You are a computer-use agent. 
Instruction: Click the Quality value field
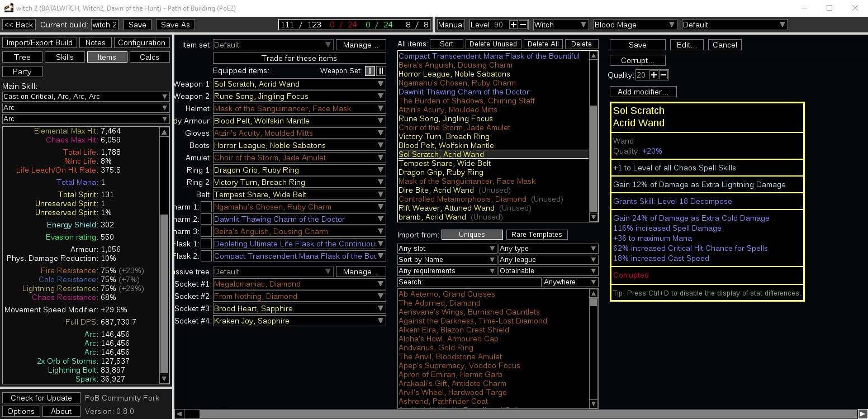click(x=642, y=75)
